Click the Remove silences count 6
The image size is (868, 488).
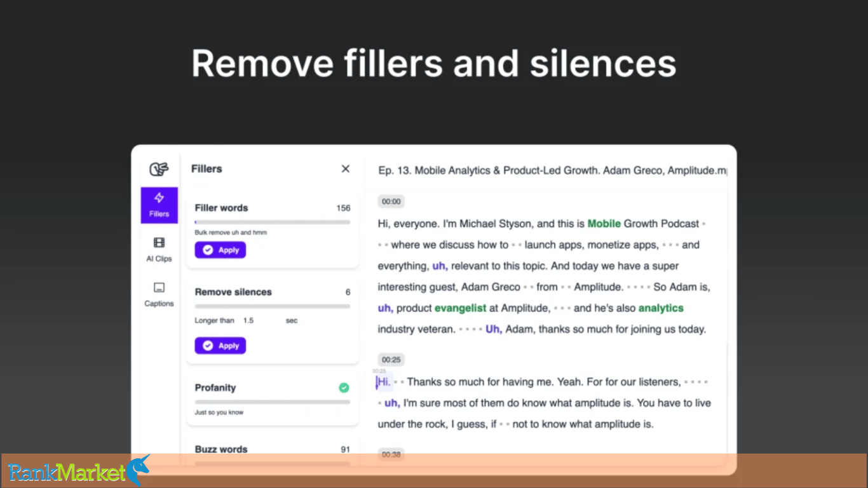click(348, 292)
